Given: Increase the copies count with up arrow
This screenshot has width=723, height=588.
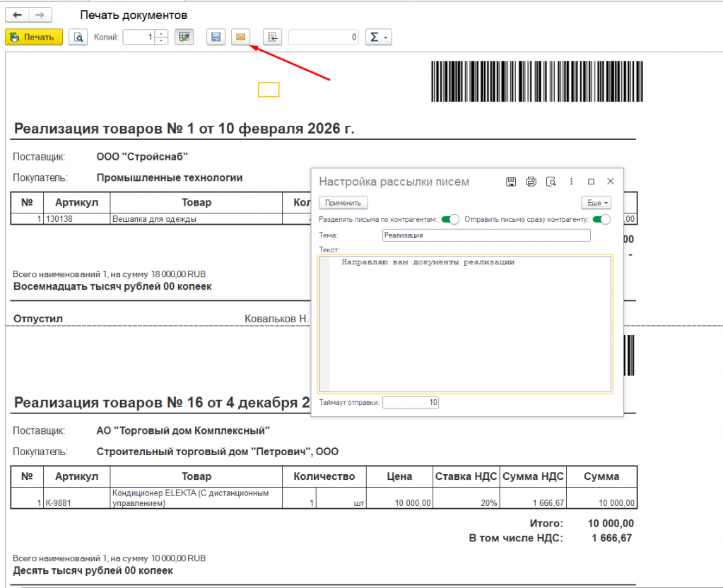Looking at the screenshot, I should point(162,34).
